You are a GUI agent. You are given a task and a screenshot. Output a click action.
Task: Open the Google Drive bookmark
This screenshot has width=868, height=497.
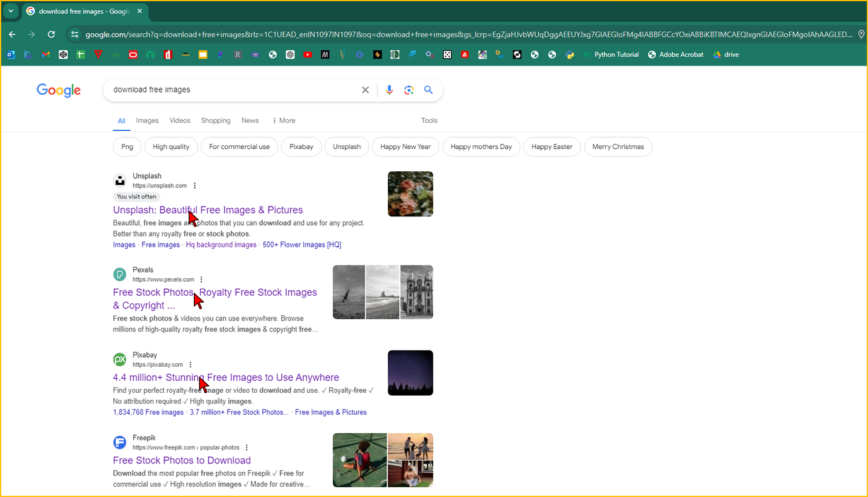(726, 54)
